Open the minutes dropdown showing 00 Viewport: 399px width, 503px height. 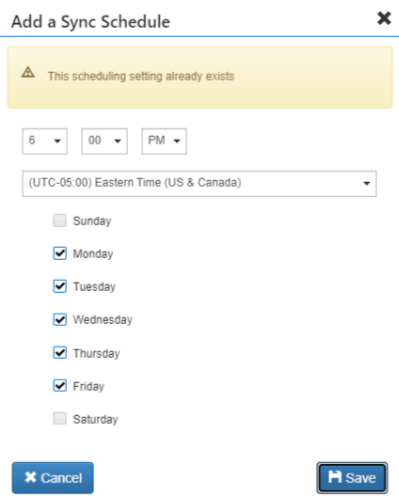pyautogui.click(x=104, y=141)
